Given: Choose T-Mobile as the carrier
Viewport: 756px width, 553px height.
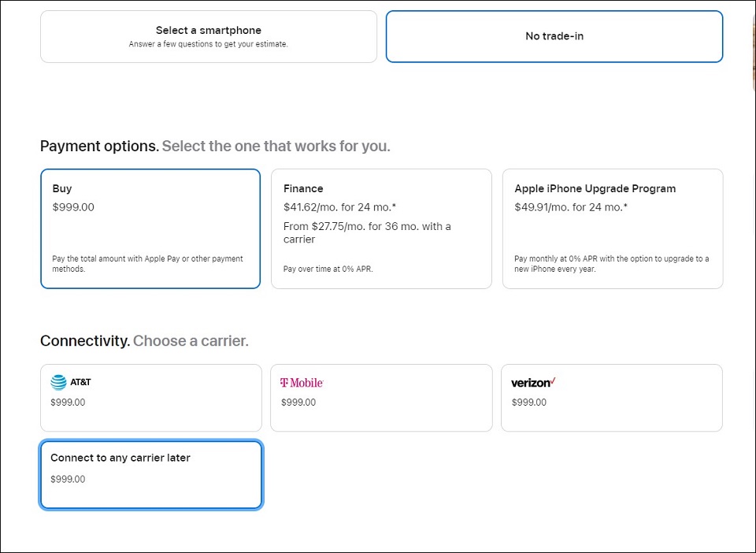Looking at the screenshot, I should click(x=381, y=398).
